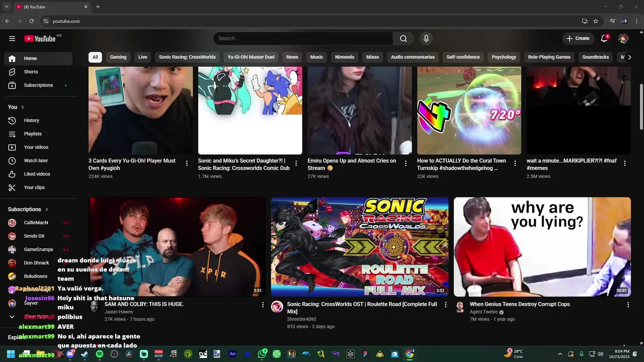
Task: Open the Windows Start menu
Action: click(11, 354)
